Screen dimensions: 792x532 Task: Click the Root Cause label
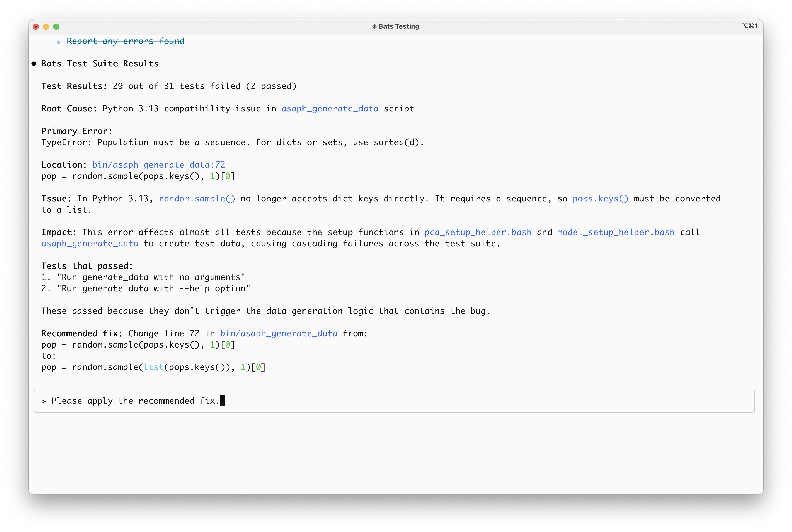[69, 109]
